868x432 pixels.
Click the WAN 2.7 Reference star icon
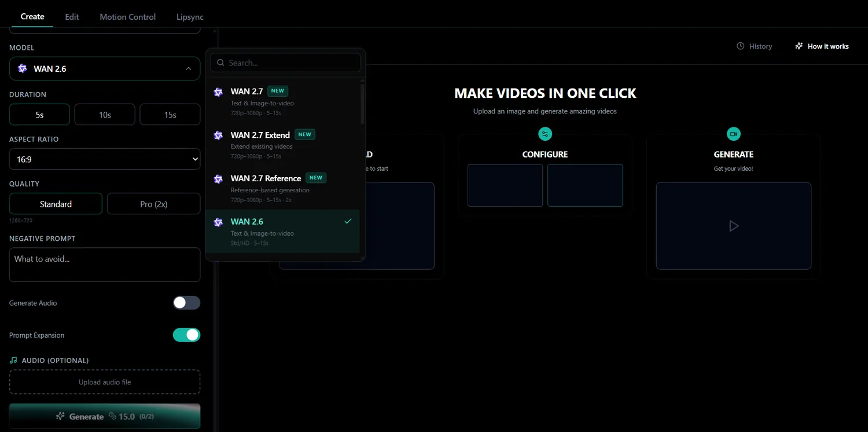[x=218, y=179]
